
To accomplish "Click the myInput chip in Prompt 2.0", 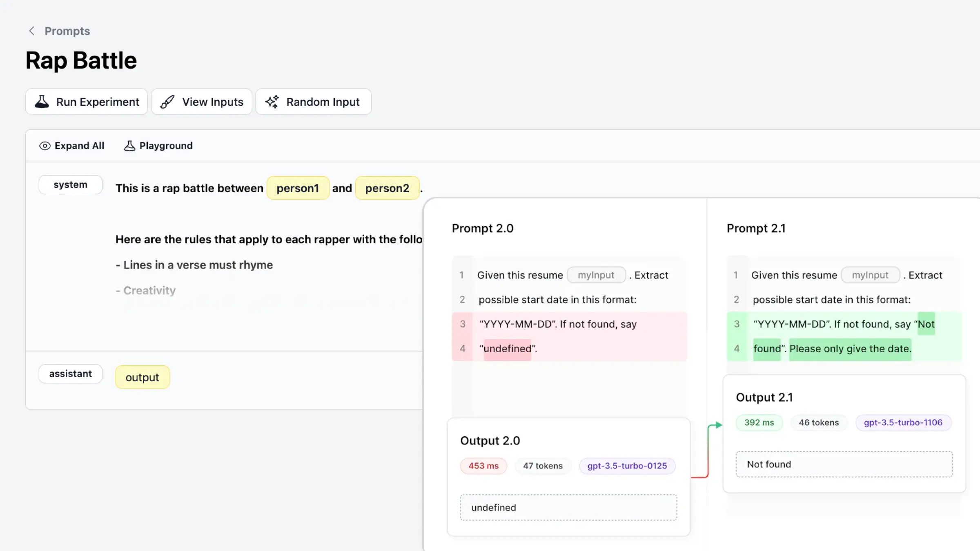I will pos(596,275).
